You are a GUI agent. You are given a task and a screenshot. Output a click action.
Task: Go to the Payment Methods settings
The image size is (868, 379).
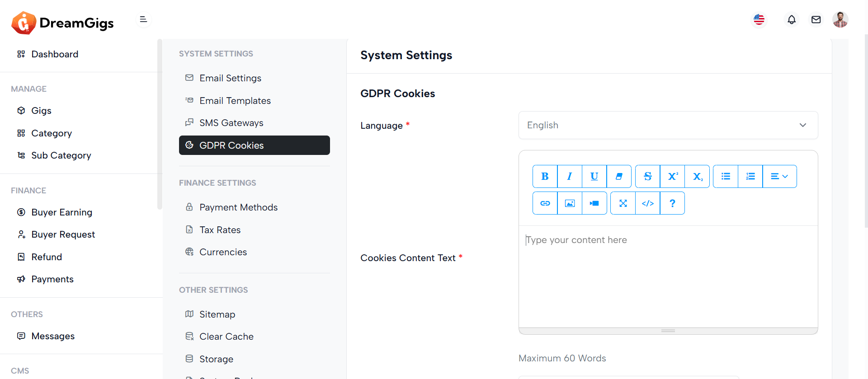tap(238, 207)
